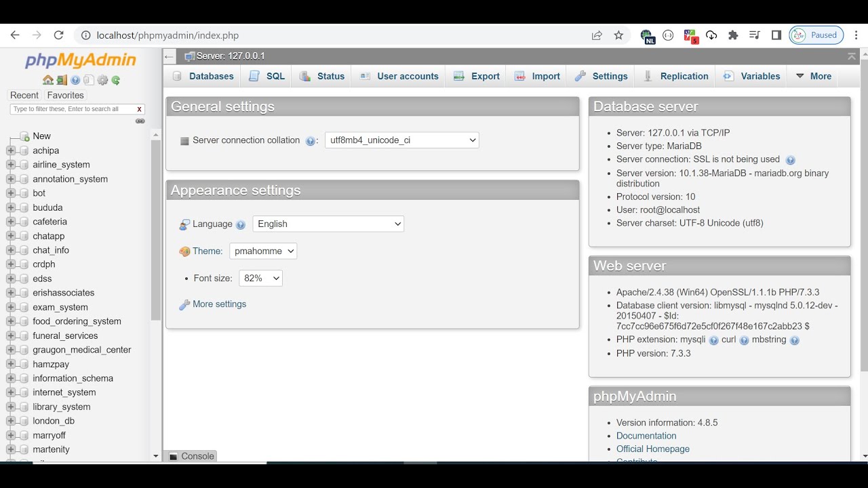Viewport: 868px width, 488px height.
Task: Click the Server: 127.0.0.1 breadcrumb
Action: 231,56
